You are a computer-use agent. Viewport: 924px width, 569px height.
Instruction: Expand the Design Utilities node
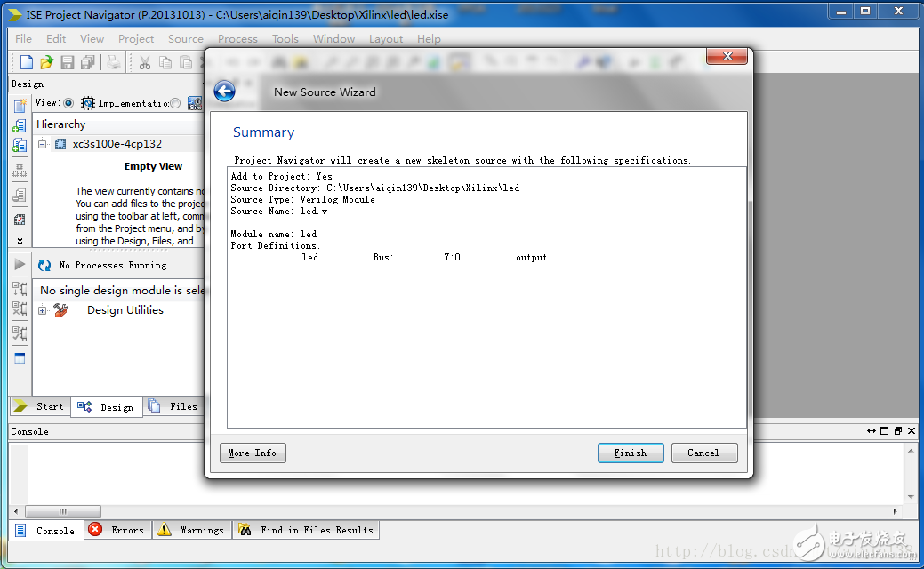(x=43, y=310)
